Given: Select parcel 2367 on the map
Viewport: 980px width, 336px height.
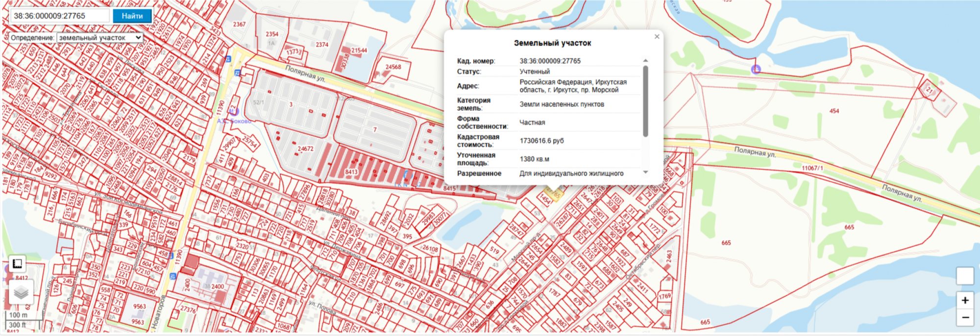Looking at the screenshot, I should coord(239,24).
